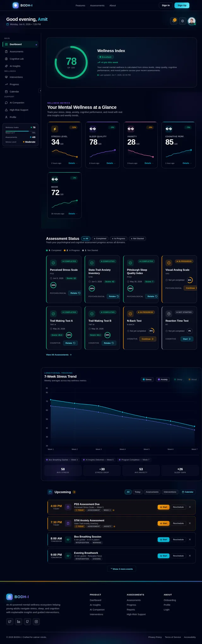The image size is (202, 644).
Task: Click the Calendar icon in sidebar
Action: (6, 91)
